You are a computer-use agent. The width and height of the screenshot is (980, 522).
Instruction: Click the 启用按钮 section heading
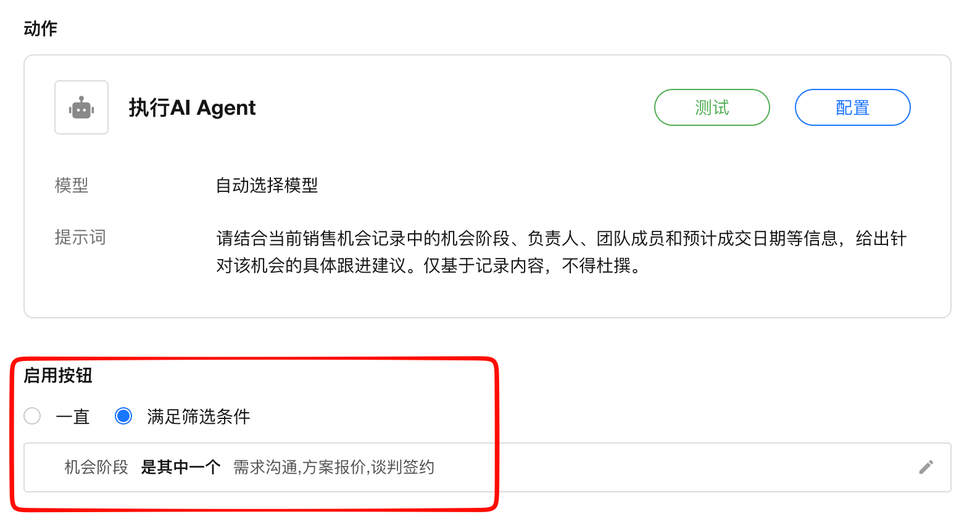point(58,375)
